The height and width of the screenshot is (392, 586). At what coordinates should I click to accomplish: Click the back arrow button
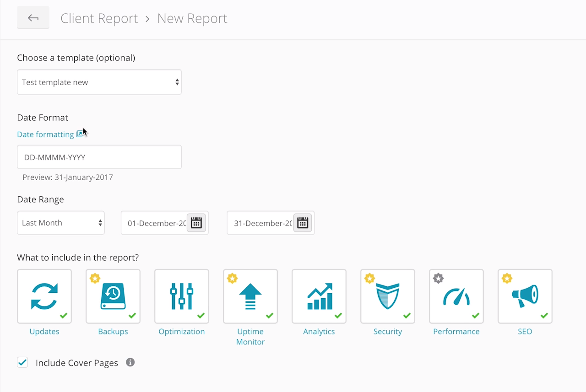tap(33, 18)
